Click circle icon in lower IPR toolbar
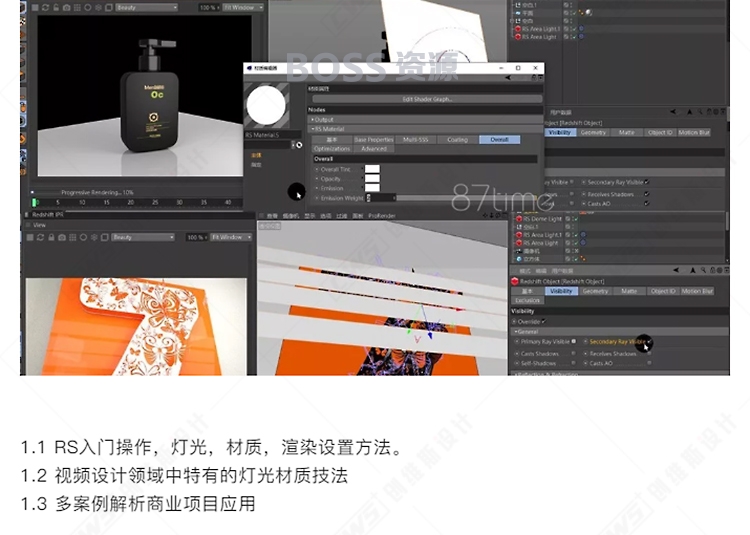The height and width of the screenshot is (535, 750). click(x=83, y=237)
